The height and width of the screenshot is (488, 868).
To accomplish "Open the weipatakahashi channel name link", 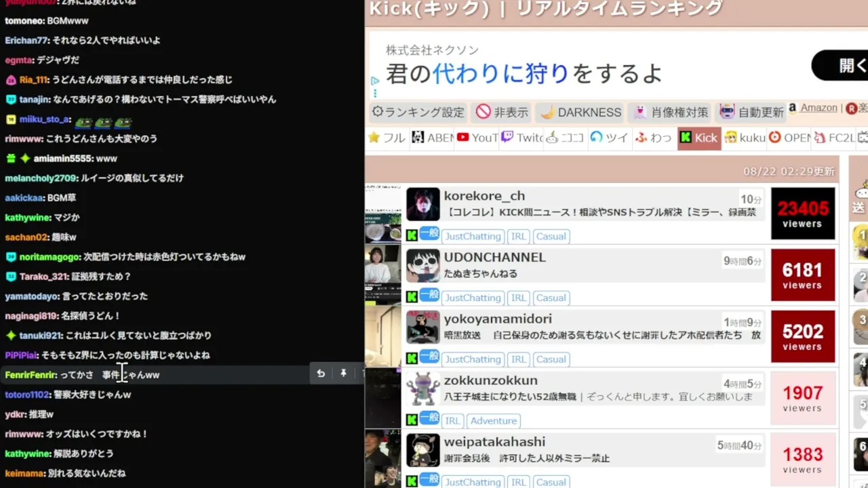I will [x=495, y=443].
